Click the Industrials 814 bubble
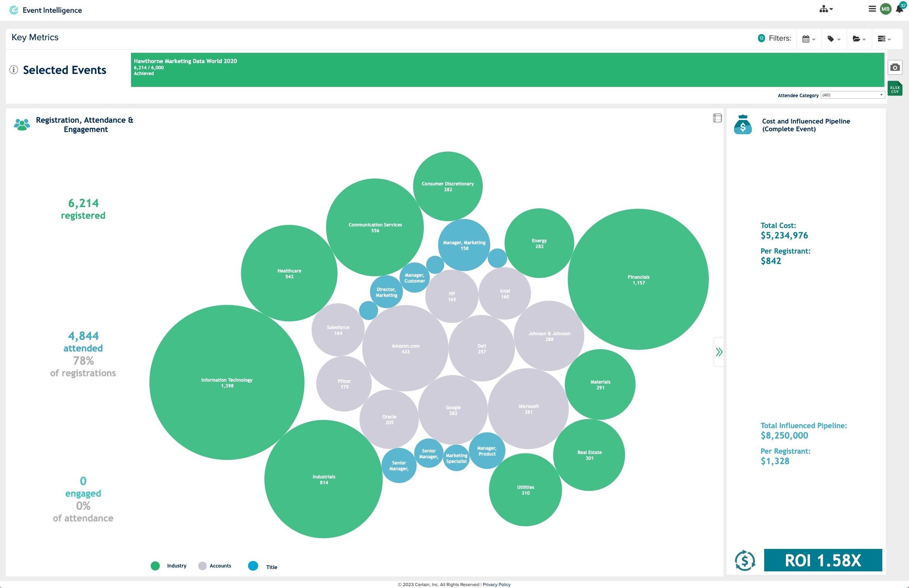The height and width of the screenshot is (588, 909). [324, 479]
